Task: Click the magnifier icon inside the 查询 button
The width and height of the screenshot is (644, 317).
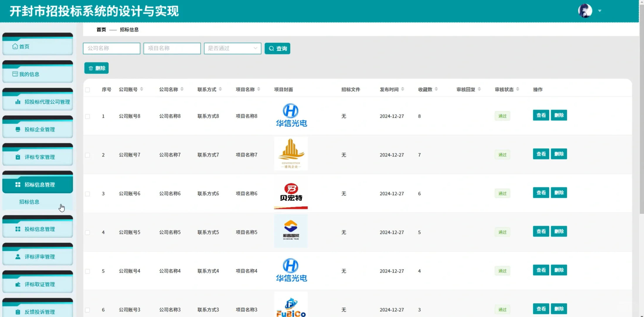Action: tap(271, 48)
